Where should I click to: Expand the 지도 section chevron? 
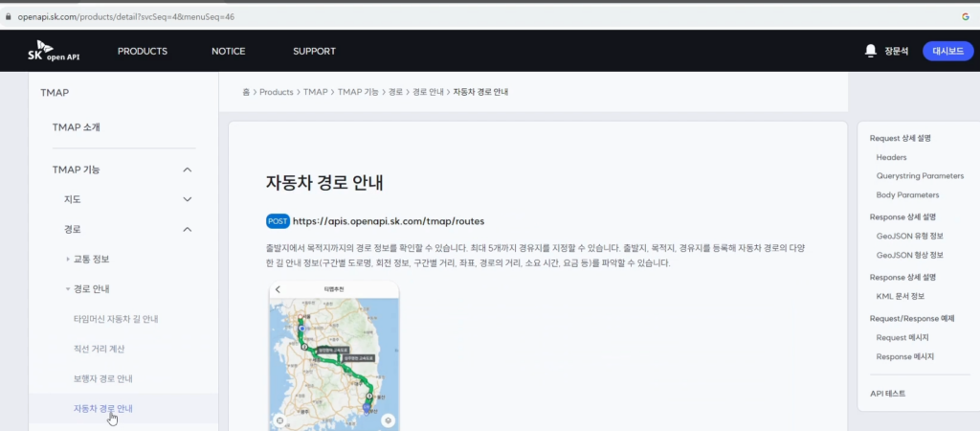point(187,199)
